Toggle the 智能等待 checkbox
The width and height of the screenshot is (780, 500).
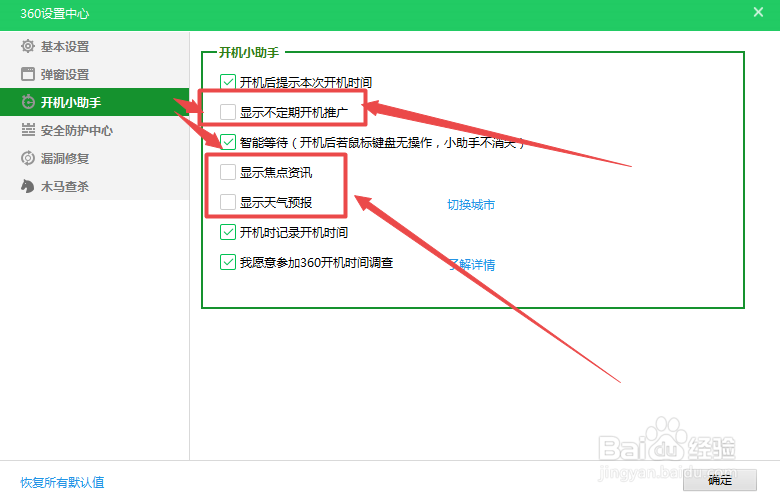click(228, 142)
